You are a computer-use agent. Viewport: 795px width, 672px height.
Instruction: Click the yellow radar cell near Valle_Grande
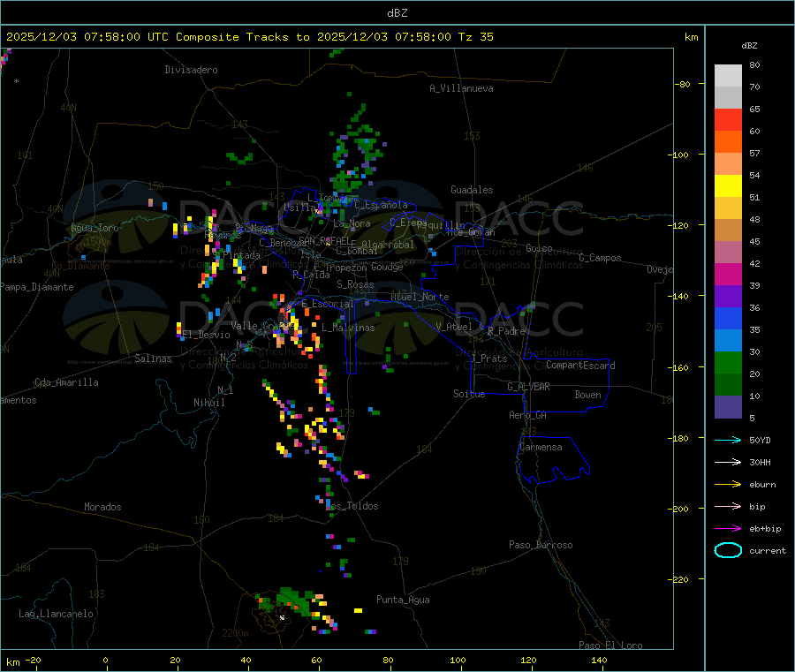(294, 324)
